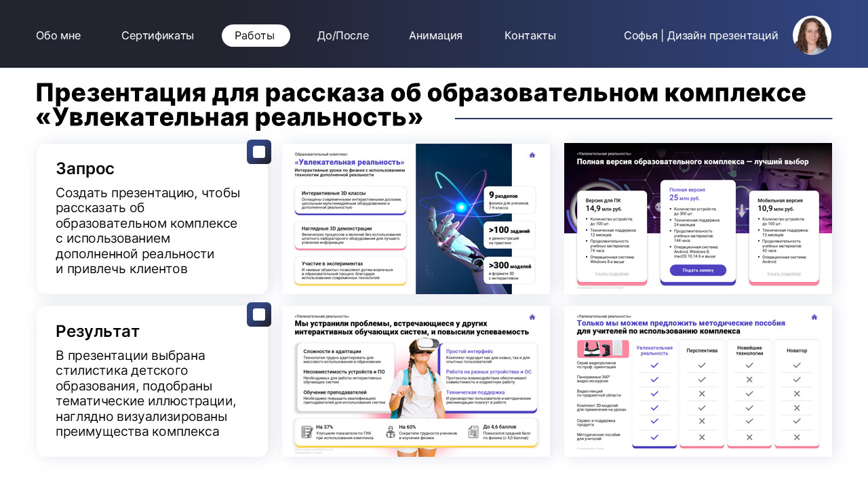Viewport: 868px width, 488px height.
Task: Select the «Полная версия» pricing card
Action: tap(698, 232)
